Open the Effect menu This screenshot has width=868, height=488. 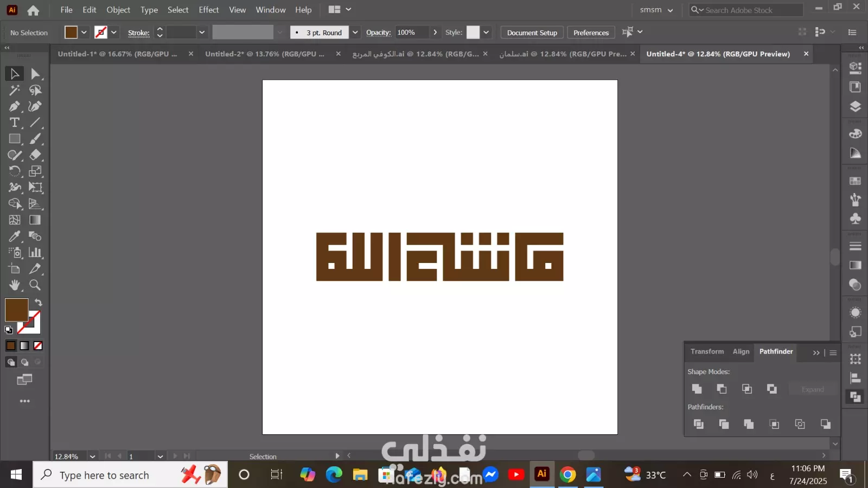tap(208, 10)
